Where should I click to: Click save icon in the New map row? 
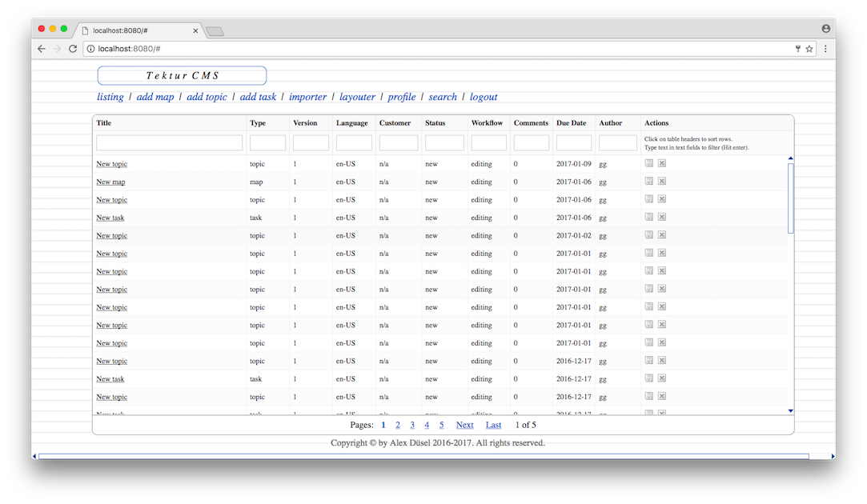point(649,181)
